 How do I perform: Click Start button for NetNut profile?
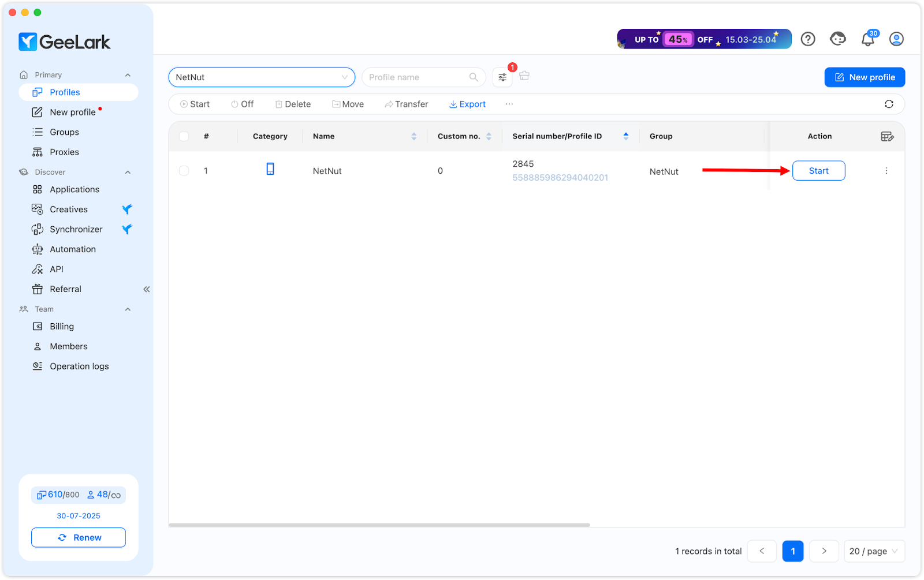818,171
